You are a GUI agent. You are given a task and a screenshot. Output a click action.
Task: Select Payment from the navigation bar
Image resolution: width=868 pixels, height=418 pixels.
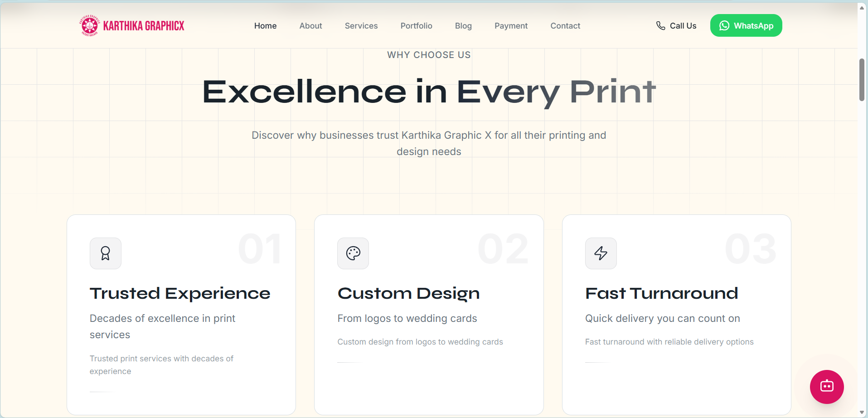(x=511, y=26)
